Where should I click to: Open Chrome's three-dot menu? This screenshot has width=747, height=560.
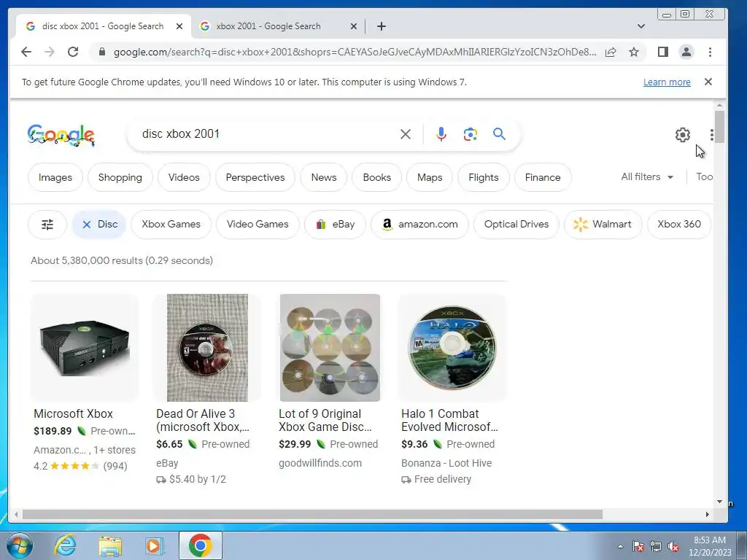(x=710, y=52)
